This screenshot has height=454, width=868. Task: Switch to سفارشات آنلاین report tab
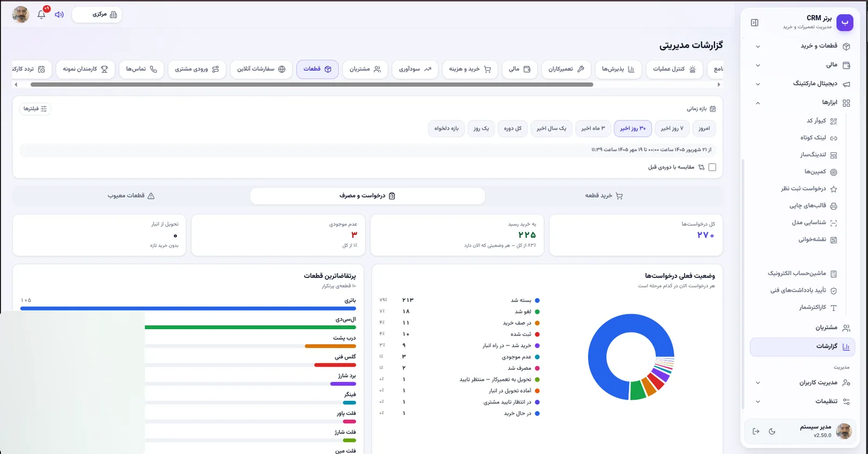point(261,69)
